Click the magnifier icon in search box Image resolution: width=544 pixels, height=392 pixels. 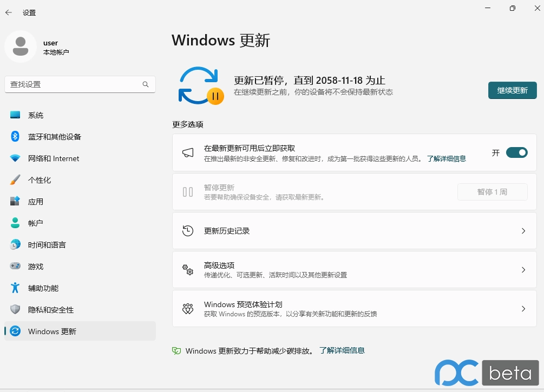(145, 84)
